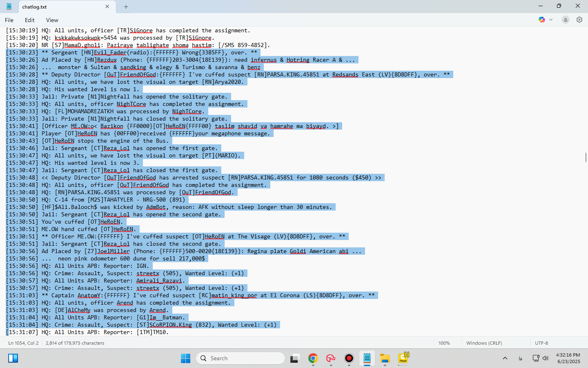Open the red record-circle app on taskbar
The height and width of the screenshot is (368, 588).
tap(349, 359)
